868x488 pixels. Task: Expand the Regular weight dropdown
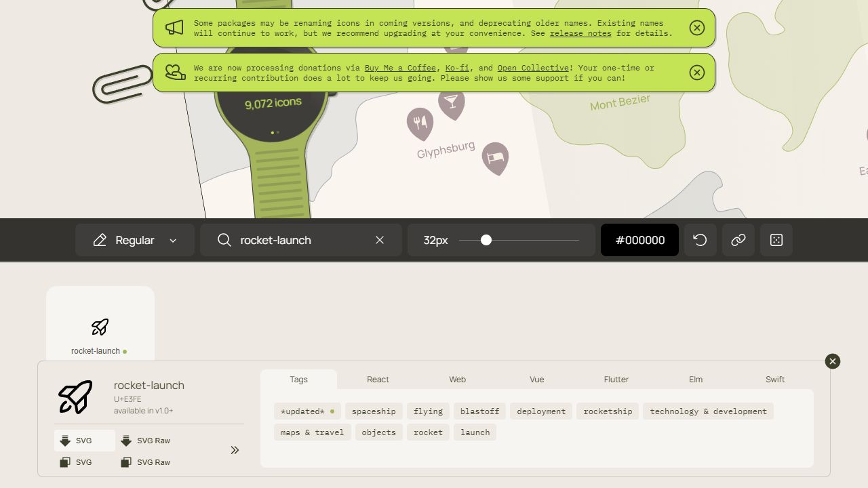(x=135, y=240)
